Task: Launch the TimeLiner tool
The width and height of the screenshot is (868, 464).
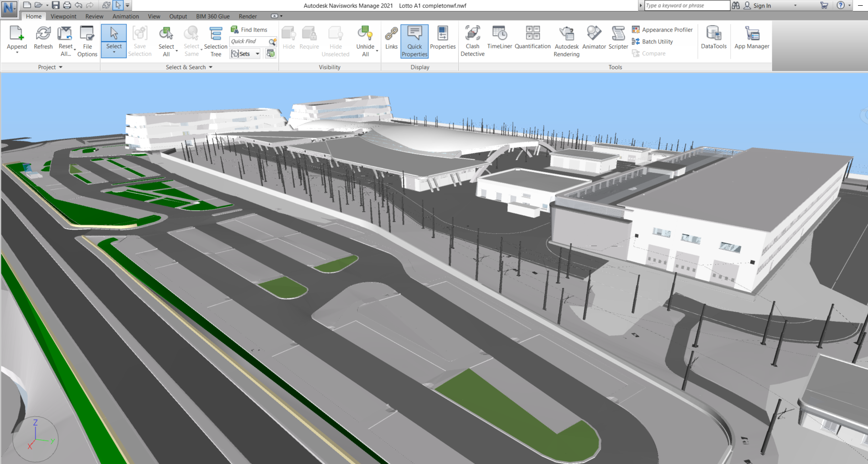Action: click(499, 38)
